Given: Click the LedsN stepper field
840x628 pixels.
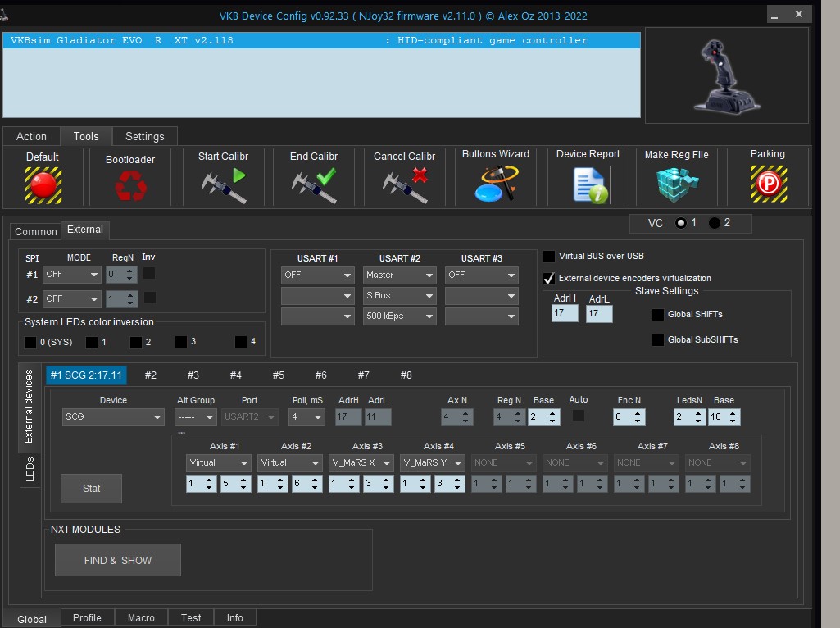Looking at the screenshot, I should point(689,416).
